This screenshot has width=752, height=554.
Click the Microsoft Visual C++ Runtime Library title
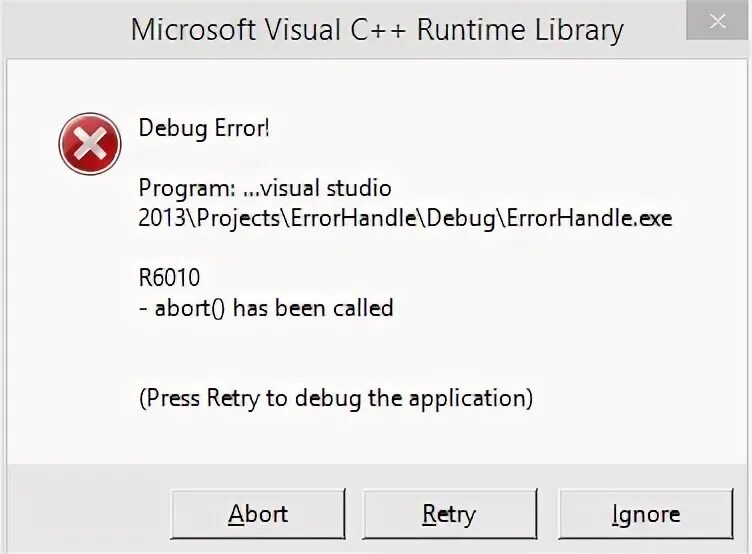click(377, 30)
